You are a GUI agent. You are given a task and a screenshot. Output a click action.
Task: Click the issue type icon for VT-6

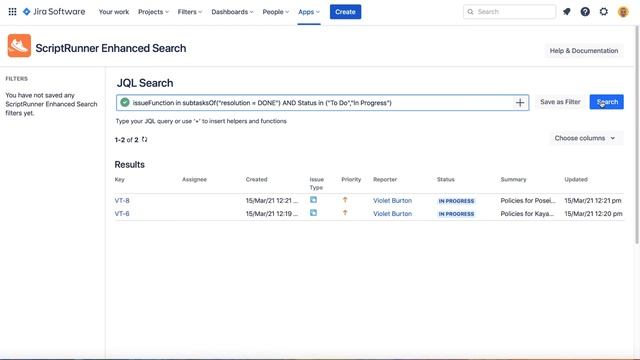click(x=313, y=213)
